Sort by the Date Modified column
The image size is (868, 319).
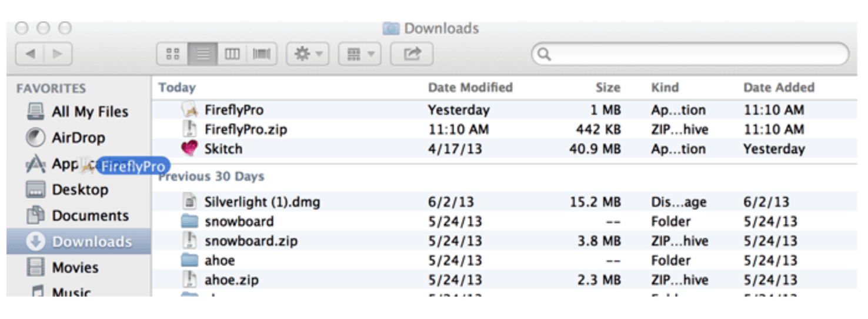click(470, 88)
